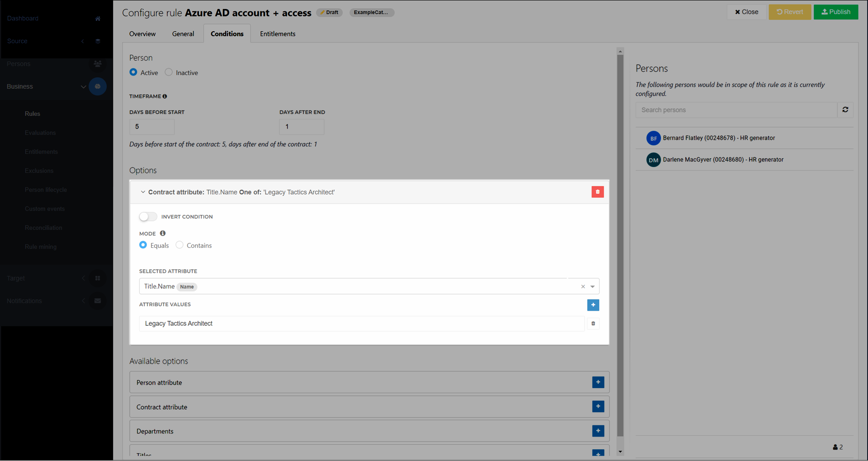
Task: Add a Departments option
Action: coord(598,431)
